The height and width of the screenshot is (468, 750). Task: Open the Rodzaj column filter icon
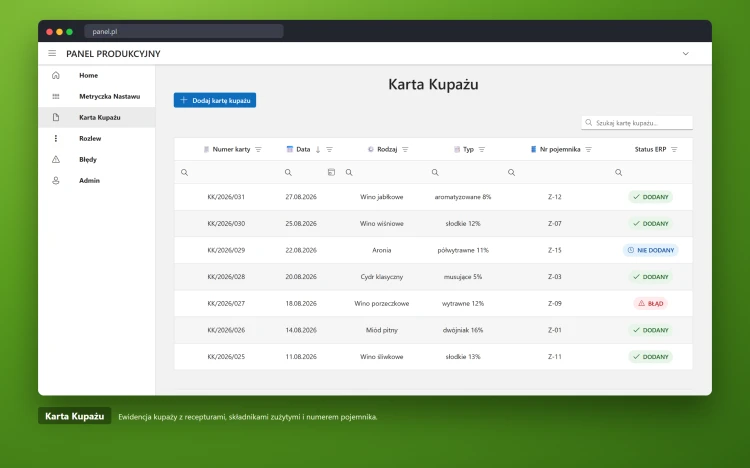[405, 149]
